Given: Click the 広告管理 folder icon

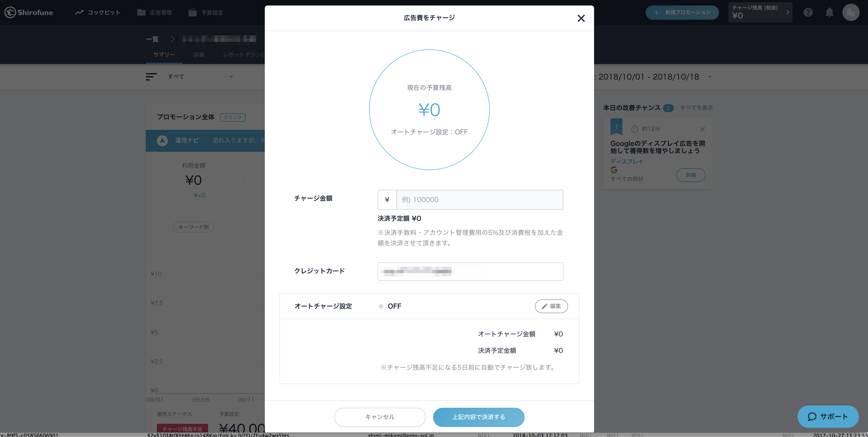Looking at the screenshot, I should pos(141,13).
